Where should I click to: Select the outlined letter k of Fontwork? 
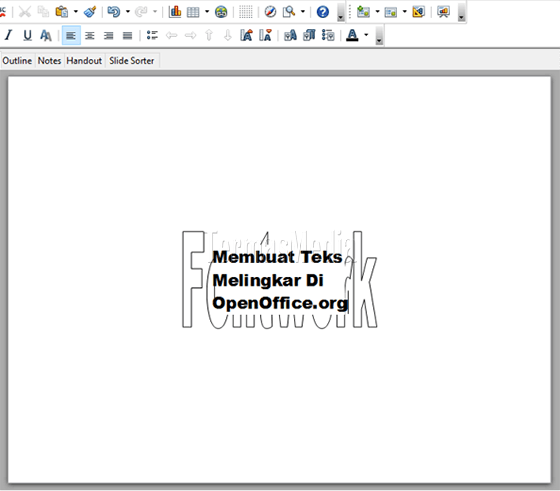point(365,279)
